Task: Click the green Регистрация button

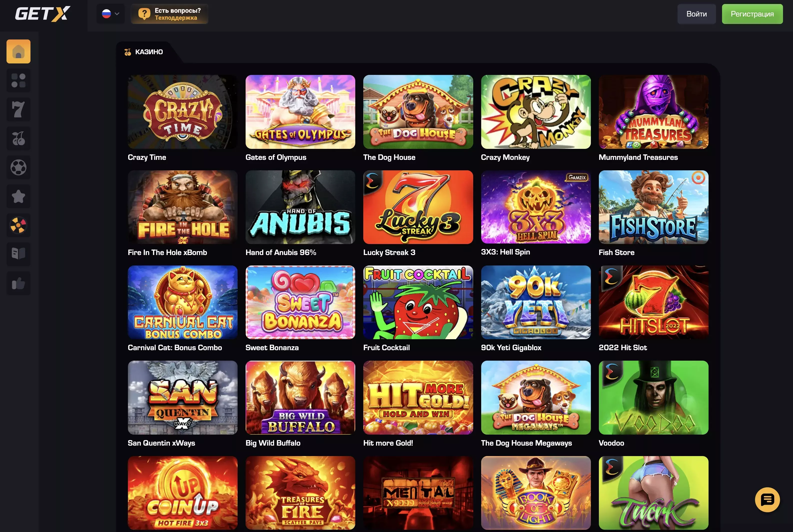Action: click(752, 14)
